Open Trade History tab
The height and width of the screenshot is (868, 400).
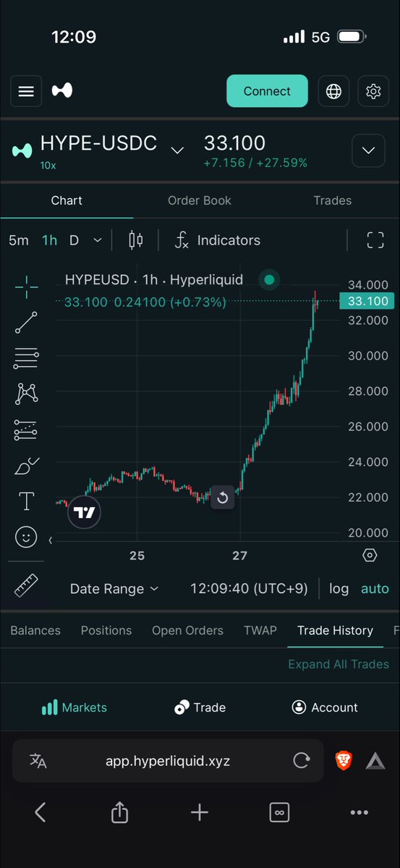[335, 631]
